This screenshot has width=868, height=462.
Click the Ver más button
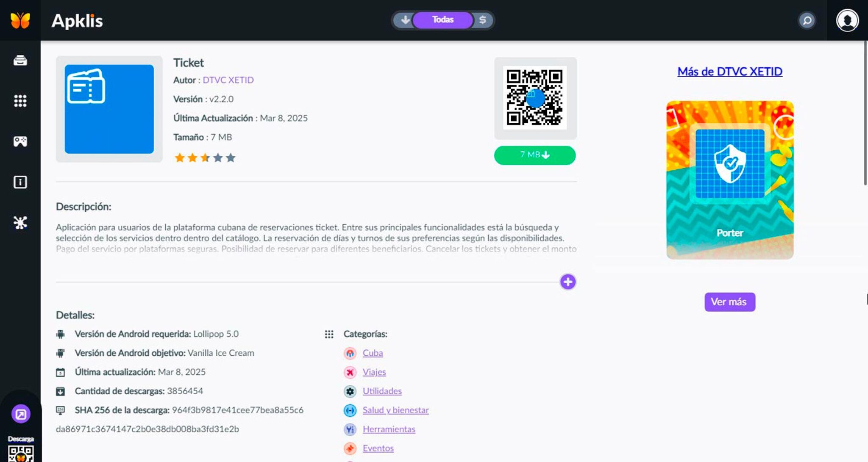click(x=730, y=302)
